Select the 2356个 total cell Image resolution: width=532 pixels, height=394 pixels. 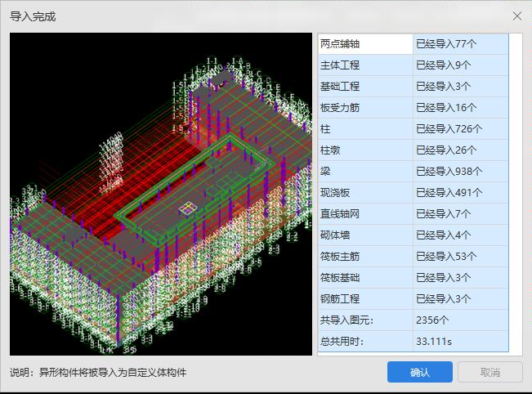coord(461,320)
